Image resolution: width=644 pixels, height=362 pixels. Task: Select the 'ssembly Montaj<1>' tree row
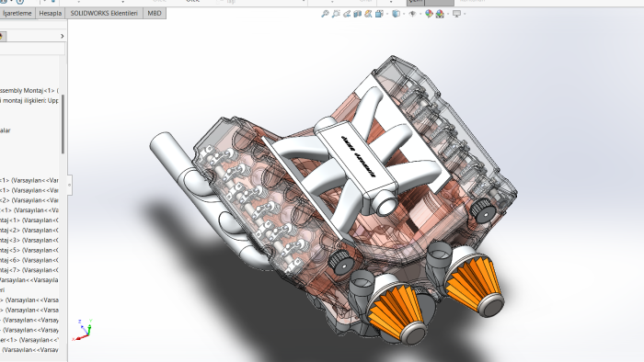[29, 90]
